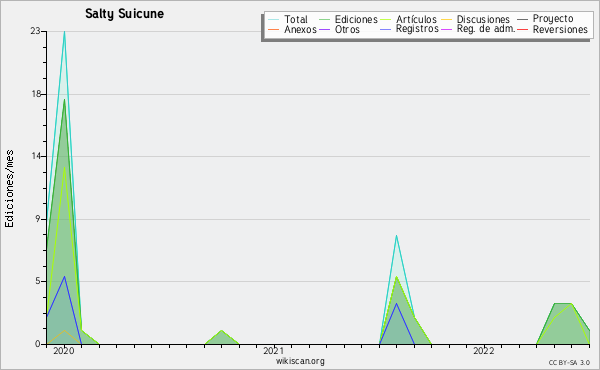Click the 2021 x-axis label
Viewport: 600px width, 370px height.
coord(274,351)
